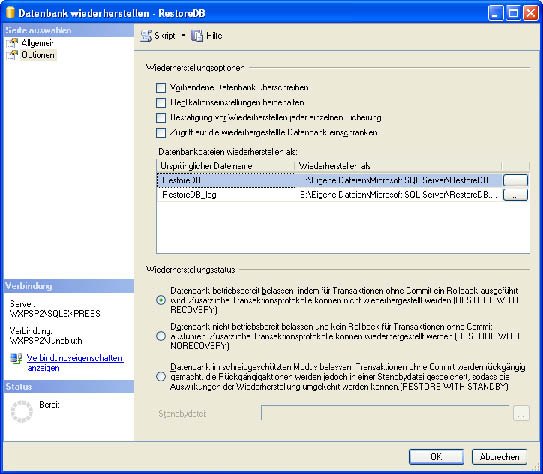The height and width of the screenshot is (474, 543).
Task: Click the restore path of RestoreDB_log
Action: pos(398,195)
